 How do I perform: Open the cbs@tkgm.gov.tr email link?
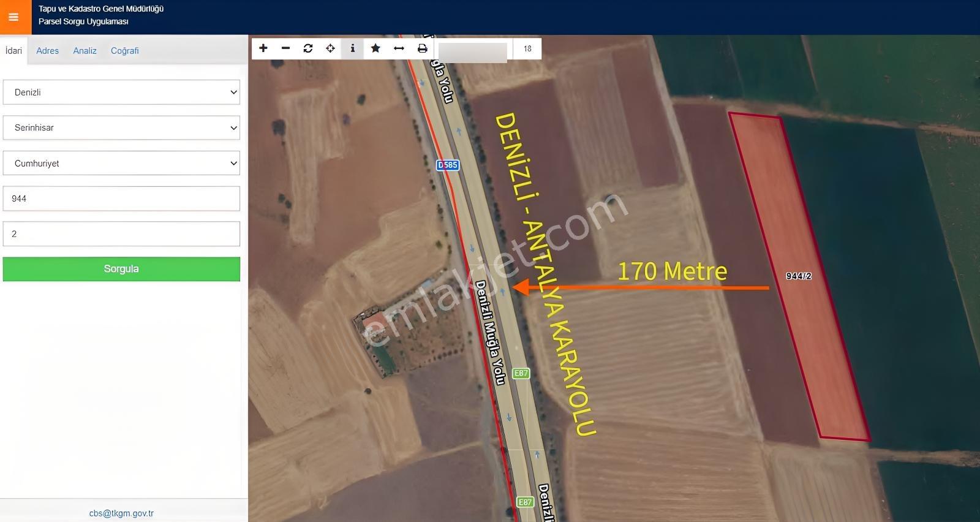tap(121, 513)
